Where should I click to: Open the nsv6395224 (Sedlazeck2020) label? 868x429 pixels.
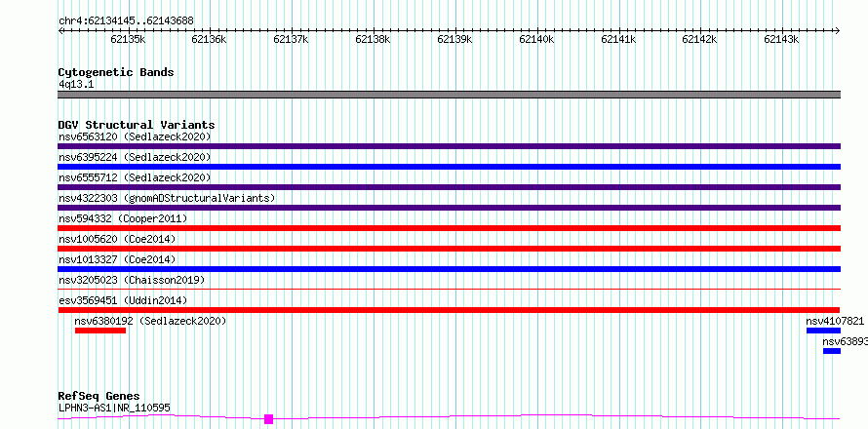pos(135,157)
